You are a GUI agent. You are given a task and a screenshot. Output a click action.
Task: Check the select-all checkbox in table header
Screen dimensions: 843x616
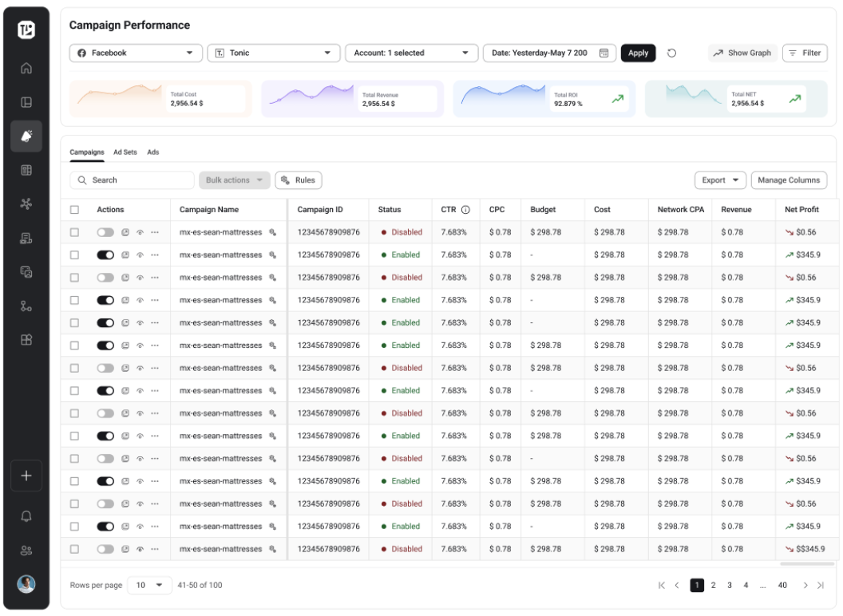[x=74, y=210]
